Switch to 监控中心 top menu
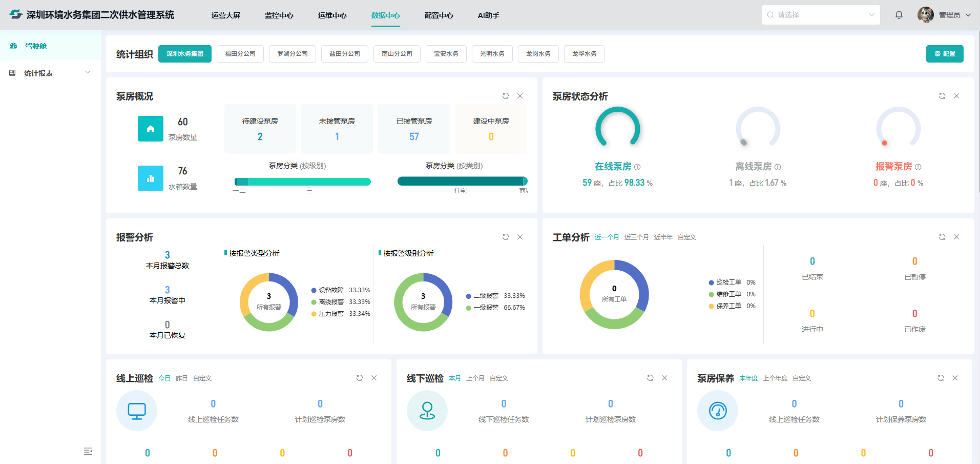Viewport: 980px width, 464px height. pyautogui.click(x=279, y=15)
